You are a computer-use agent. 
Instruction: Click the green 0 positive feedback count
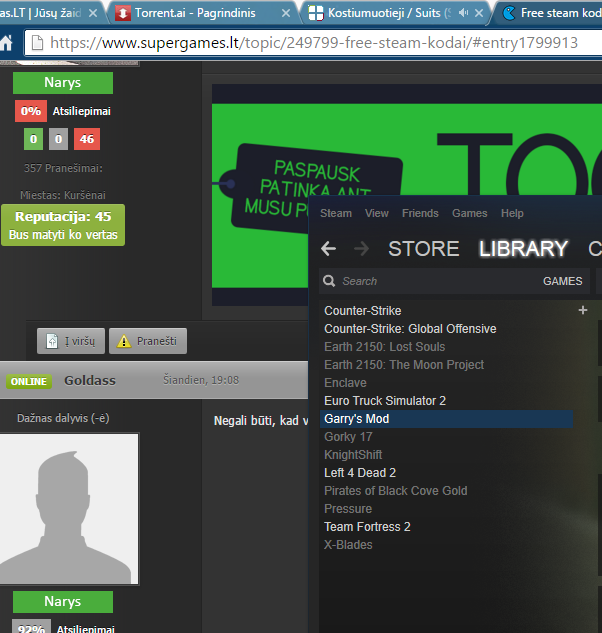(33, 139)
